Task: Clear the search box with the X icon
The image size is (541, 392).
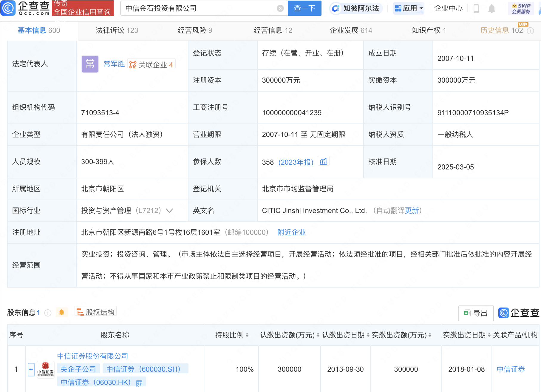Action: [280, 8]
